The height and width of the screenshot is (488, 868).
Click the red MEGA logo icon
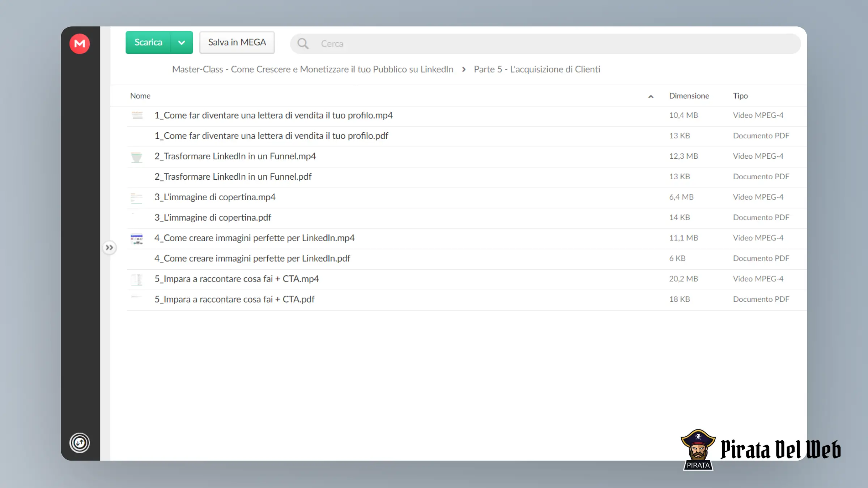[80, 44]
